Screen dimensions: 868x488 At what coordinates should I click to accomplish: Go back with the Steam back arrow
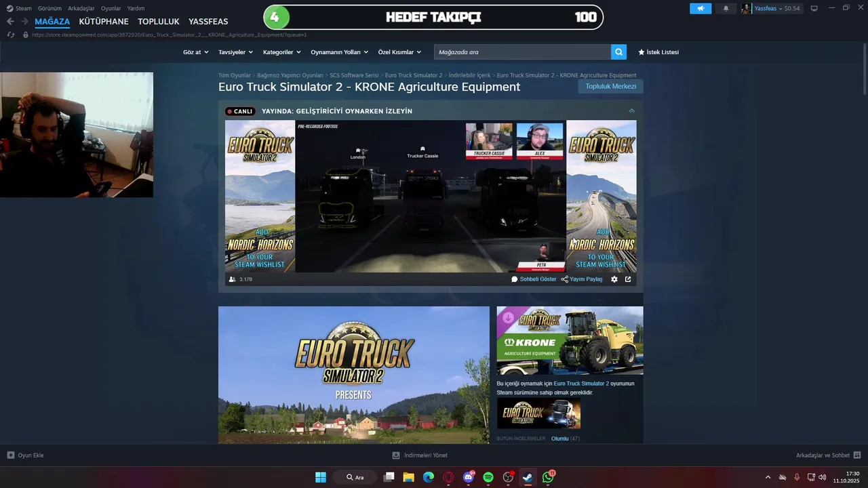(10, 22)
